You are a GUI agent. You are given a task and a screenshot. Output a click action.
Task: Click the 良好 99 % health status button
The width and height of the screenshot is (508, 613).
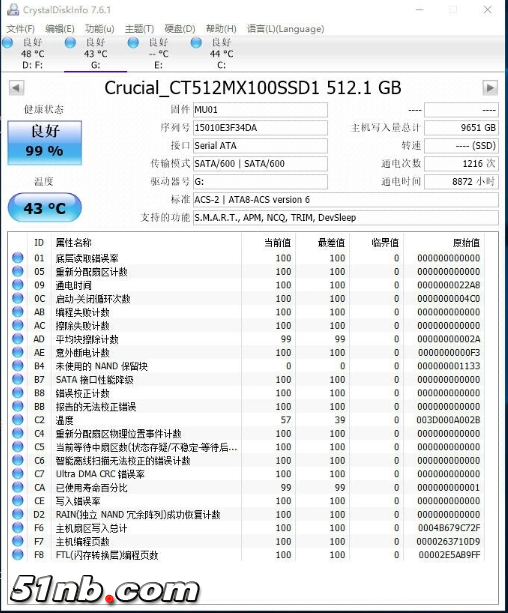tap(45, 143)
